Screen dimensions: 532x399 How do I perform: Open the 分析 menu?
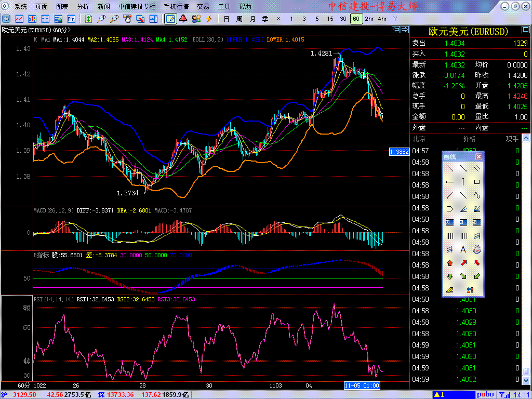(x=83, y=7)
